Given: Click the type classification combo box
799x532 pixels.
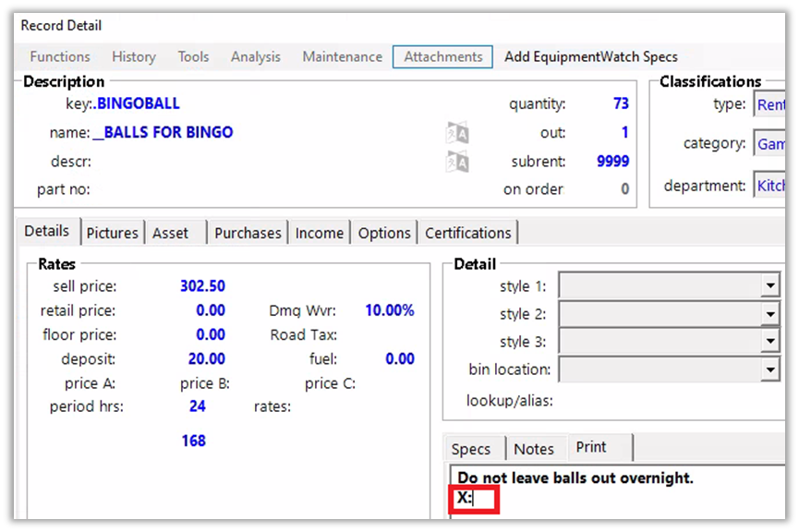Looking at the screenshot, I should coord(769,104).
